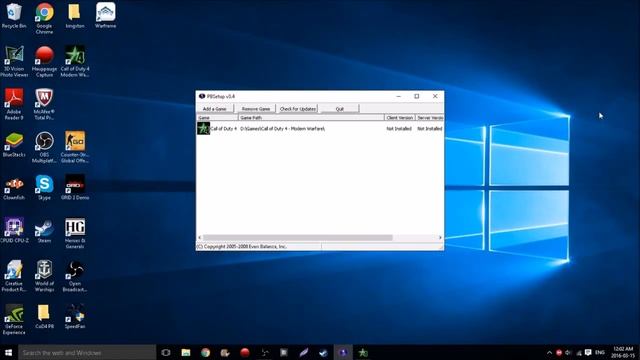Viewport: 640px width, 360px height.
Task: Open the Recycle Bin desktop icon
Action: pos(14,16)
